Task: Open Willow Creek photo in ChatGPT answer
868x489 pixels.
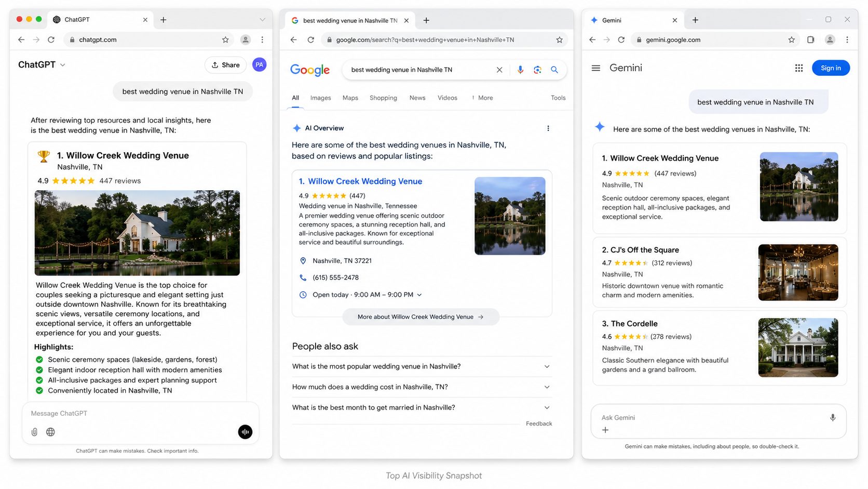Action: [137, 233]
